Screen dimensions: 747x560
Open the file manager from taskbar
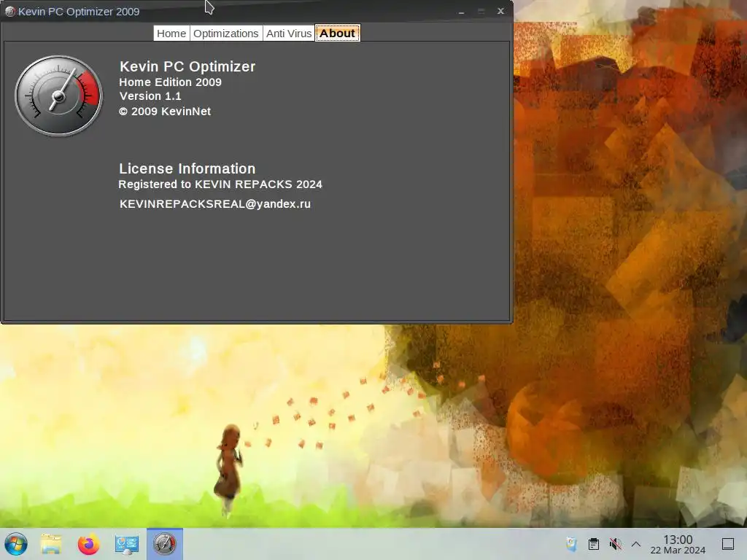tap(51, 544)
